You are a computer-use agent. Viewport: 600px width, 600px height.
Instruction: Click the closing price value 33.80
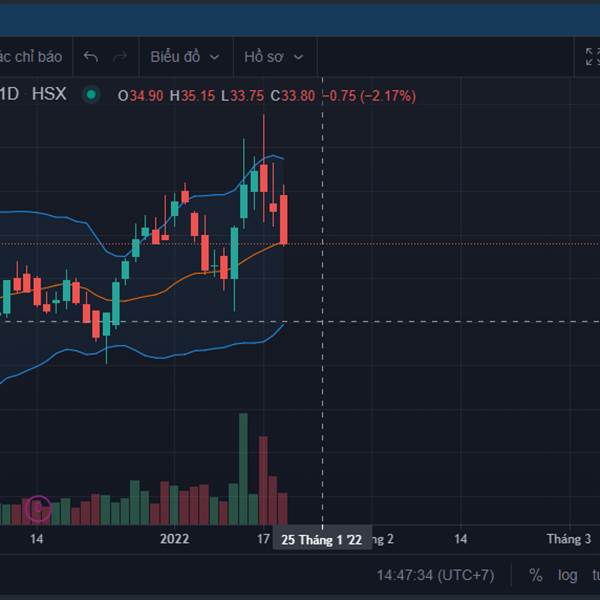tap(297, 96)
